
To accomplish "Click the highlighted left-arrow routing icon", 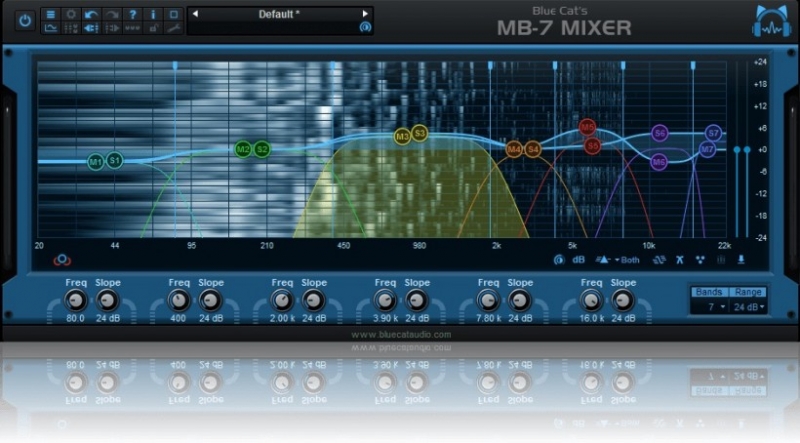I will click(x=91, y=28).
